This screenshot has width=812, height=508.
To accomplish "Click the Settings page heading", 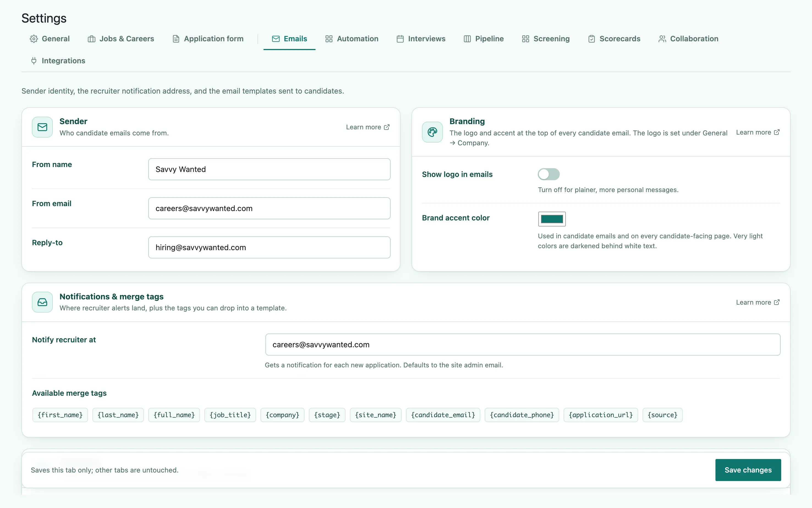I will (x=44, y=18).
